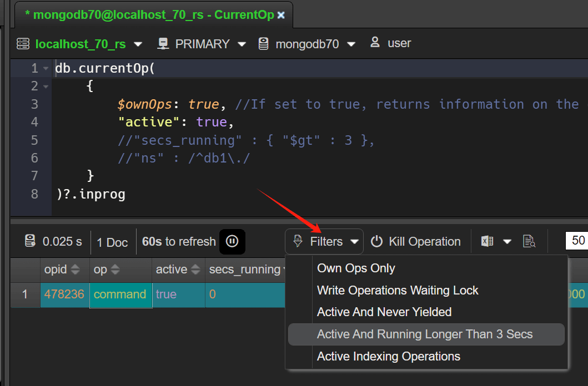This screenshot has width=588, height=386.
Task: Click the PRIMARY node icon
Action: click(163, 44)
